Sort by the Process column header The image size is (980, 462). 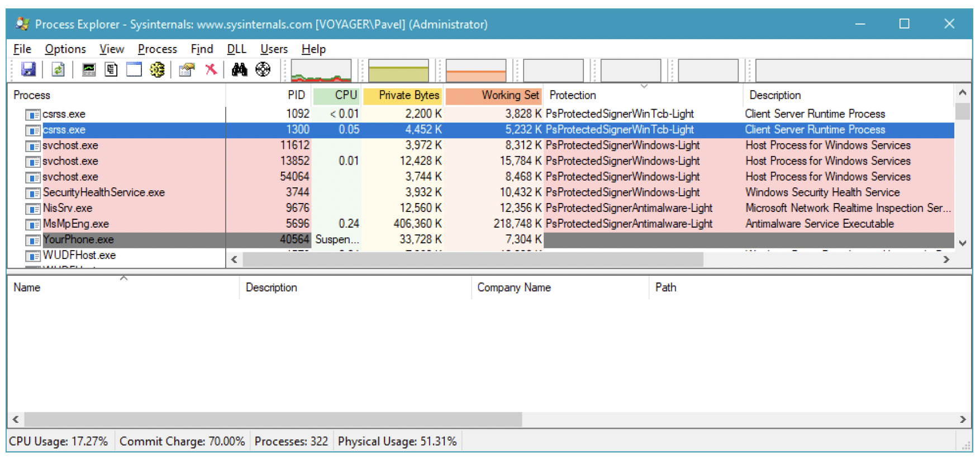click(x=116, y=95)
